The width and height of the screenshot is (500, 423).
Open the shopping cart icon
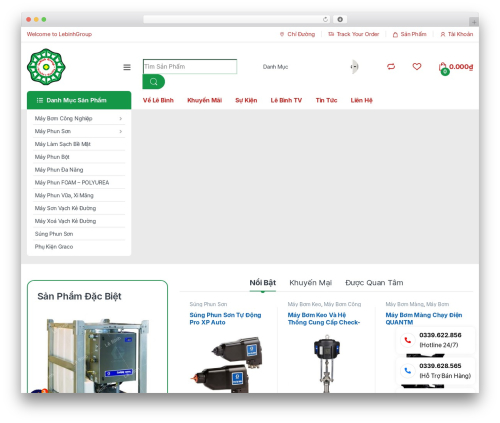[x=443, y=68]
